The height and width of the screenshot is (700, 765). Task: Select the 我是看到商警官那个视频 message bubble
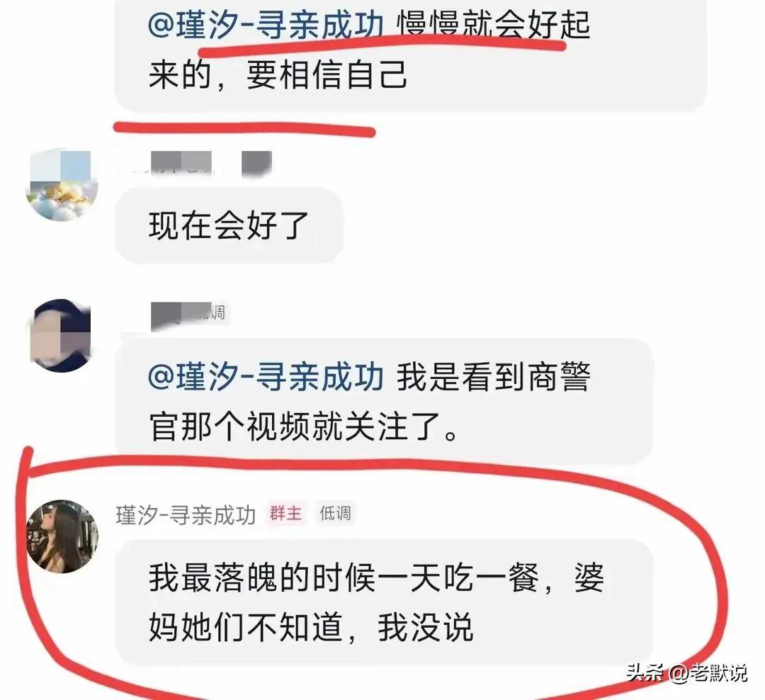coord(384,401)
